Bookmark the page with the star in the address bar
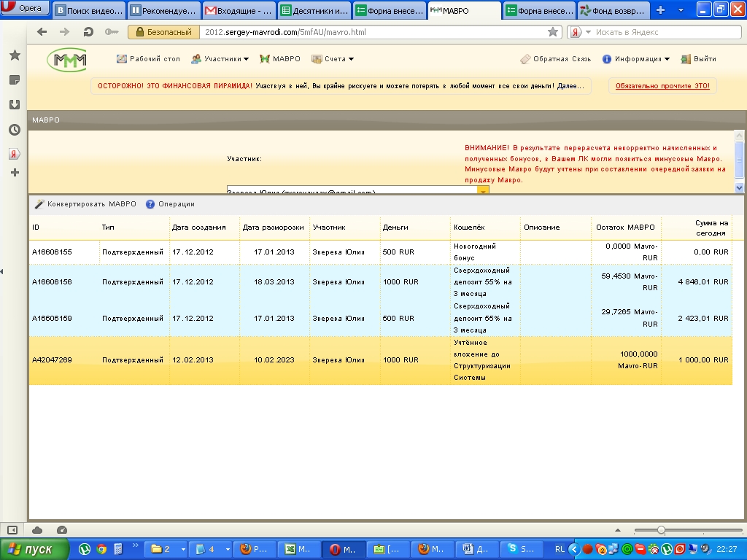 pyautogui.click(x=553, y=32)
